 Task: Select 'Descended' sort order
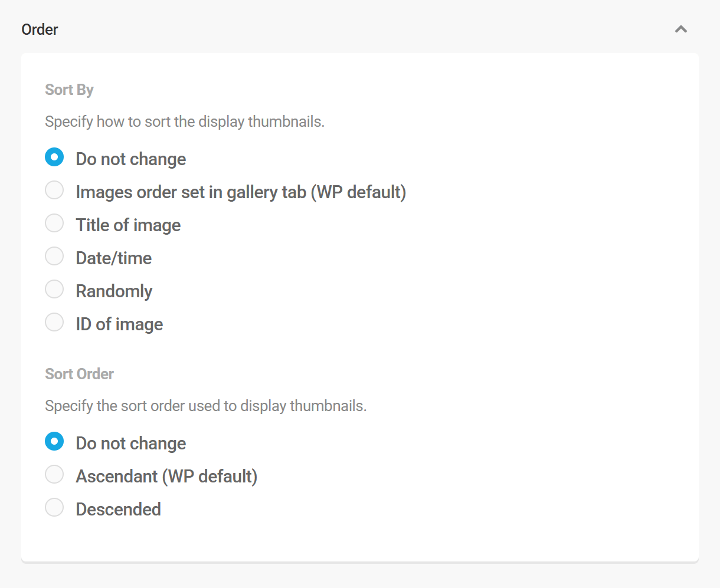pyautogui.click(x=54, y=507)
